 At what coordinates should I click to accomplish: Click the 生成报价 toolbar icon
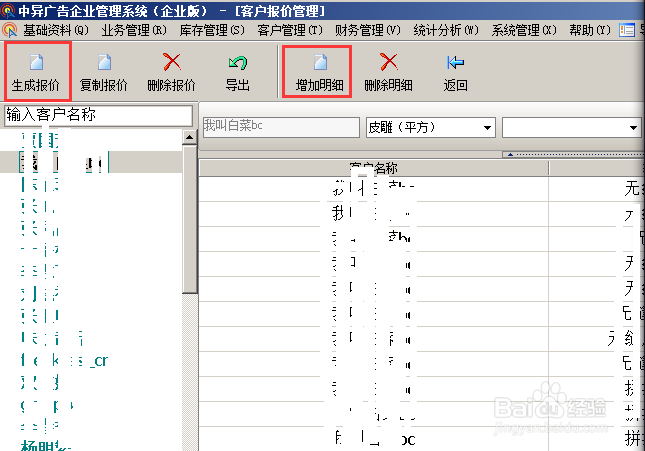pyautogui.click(x=37, y=63)
